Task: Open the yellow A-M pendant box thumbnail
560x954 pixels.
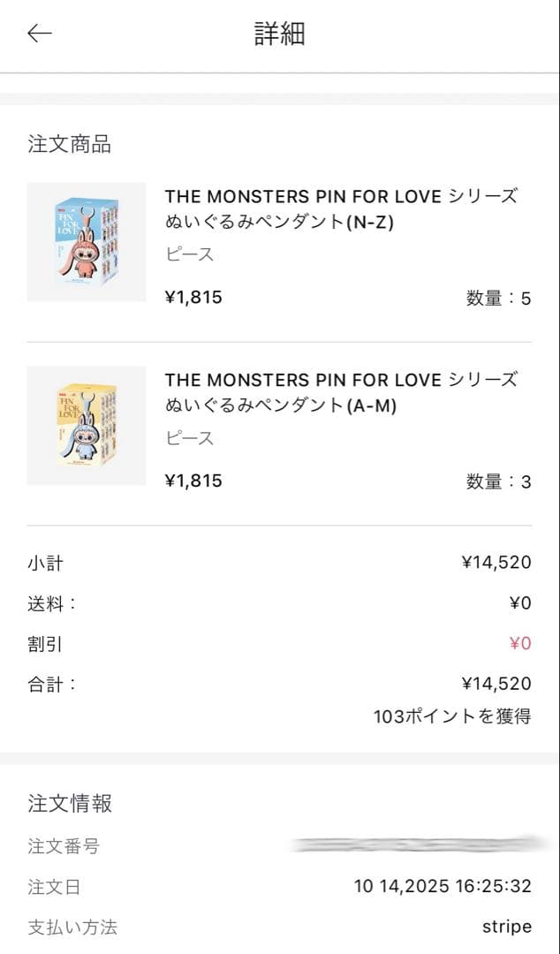Action: click(x=86, y=426)
